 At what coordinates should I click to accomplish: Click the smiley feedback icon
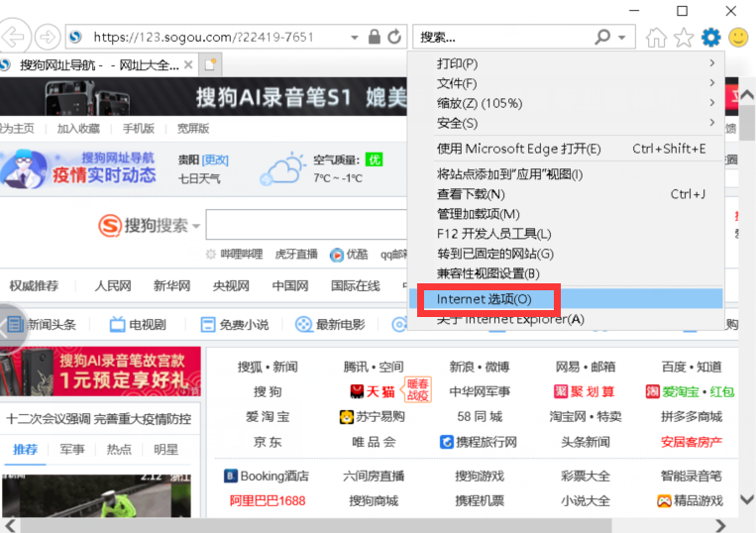click(x=738, y=38)
